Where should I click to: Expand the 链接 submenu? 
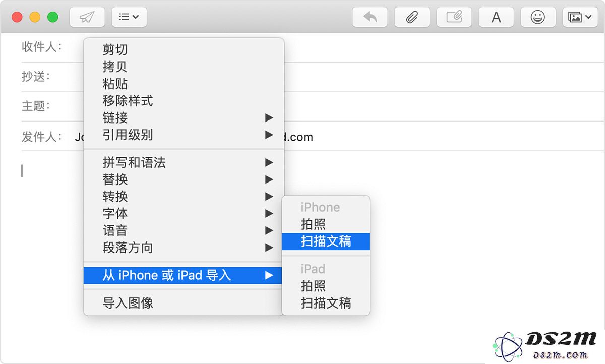click(184, 118)
